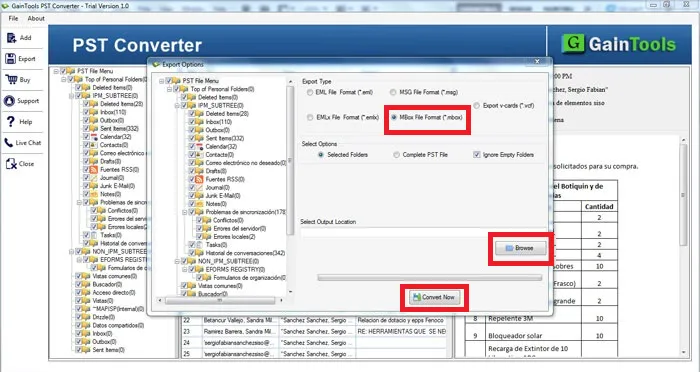Image resolution: width=700 pixels, height=372 pixels.
Task: Select Notes(0) icon in Export Options tree
Action: pos(200,204)
